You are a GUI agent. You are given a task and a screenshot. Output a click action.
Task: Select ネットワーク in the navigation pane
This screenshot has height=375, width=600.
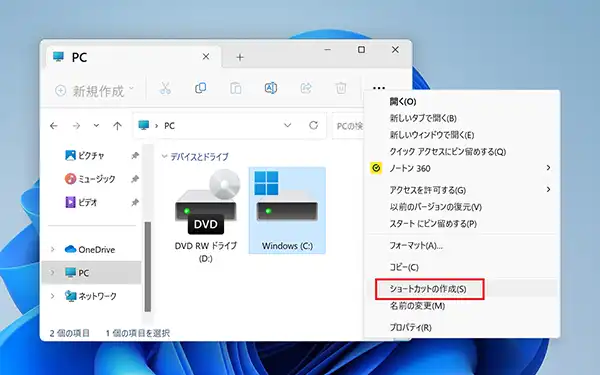(91, 296)
